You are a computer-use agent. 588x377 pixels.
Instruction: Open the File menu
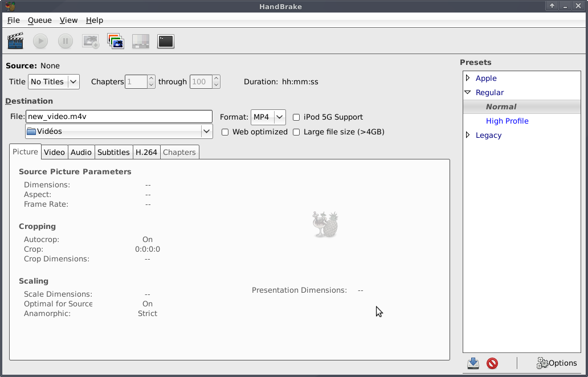[14, 21]
